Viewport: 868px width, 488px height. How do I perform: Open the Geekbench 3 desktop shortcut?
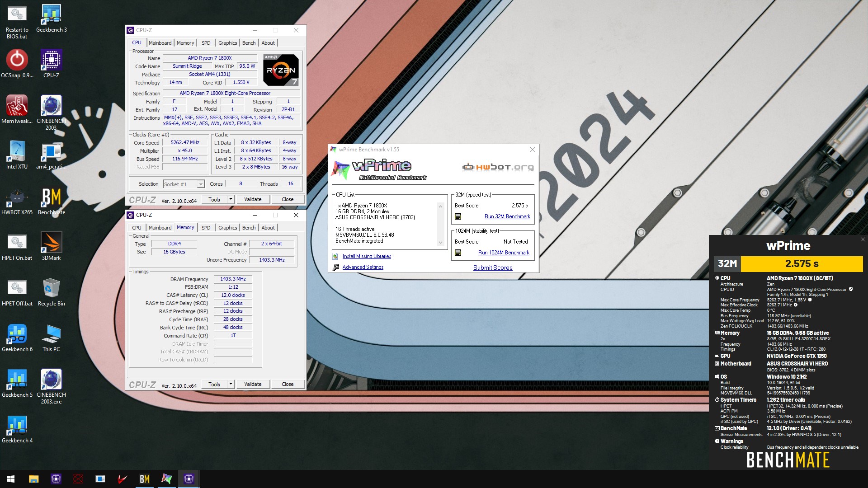tap(51, 18)
